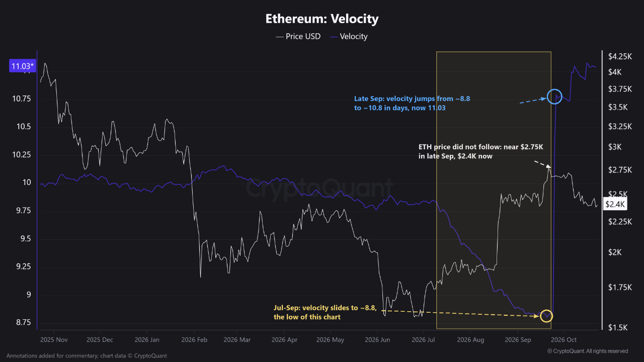
Task: Click the white arrowhead pointing at price peak
Action: (548, 166)
